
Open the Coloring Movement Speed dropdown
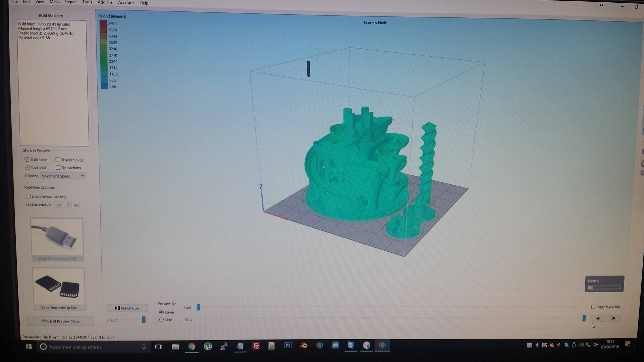63,176
